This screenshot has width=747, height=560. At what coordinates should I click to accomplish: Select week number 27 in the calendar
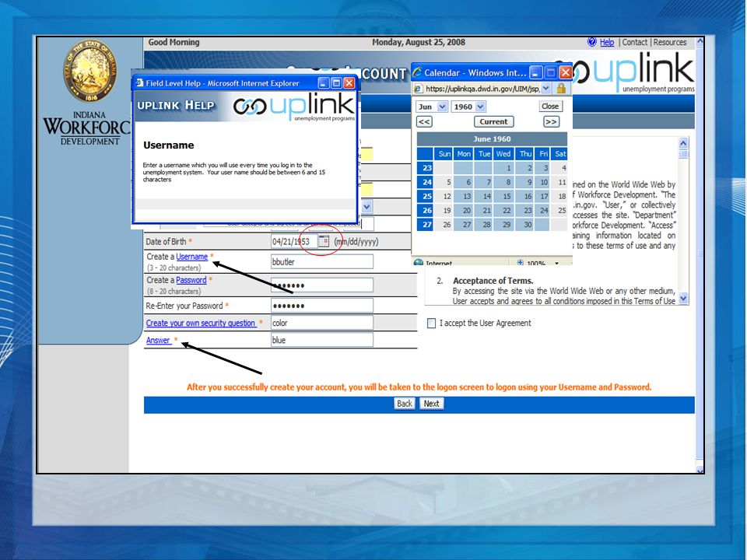pyautogui.click(x=425, y=225)
